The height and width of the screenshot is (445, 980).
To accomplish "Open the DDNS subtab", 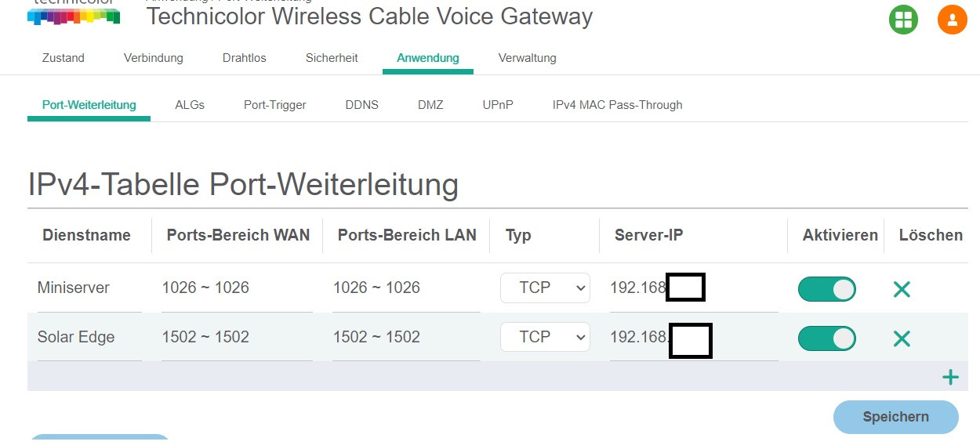I will tap(361, 105).
